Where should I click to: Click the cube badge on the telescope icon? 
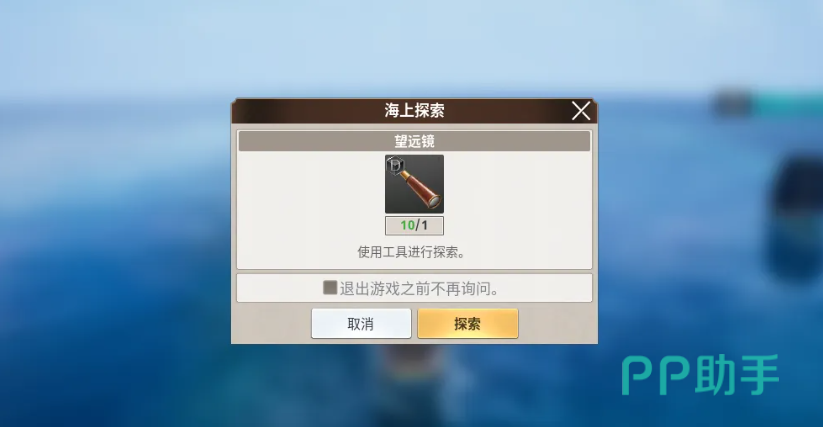(395, 166)
